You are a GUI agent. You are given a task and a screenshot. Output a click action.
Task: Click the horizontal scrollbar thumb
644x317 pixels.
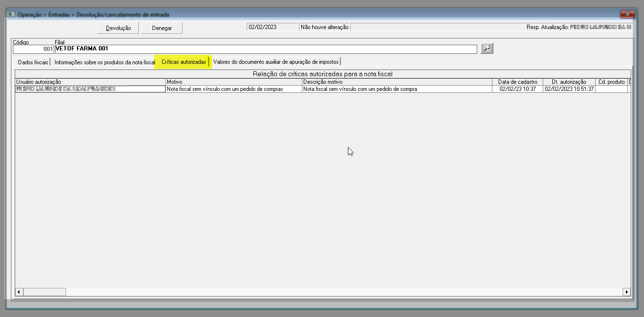tap(44, 292)
